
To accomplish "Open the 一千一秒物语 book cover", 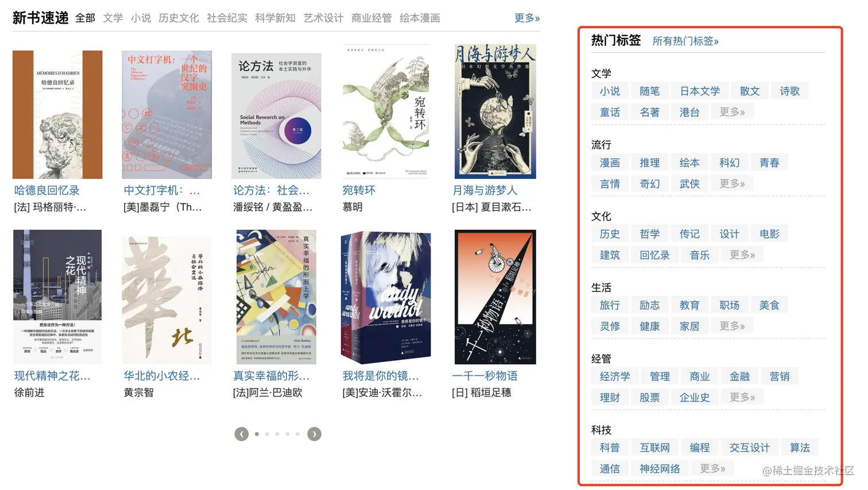I will coord(495,297).
